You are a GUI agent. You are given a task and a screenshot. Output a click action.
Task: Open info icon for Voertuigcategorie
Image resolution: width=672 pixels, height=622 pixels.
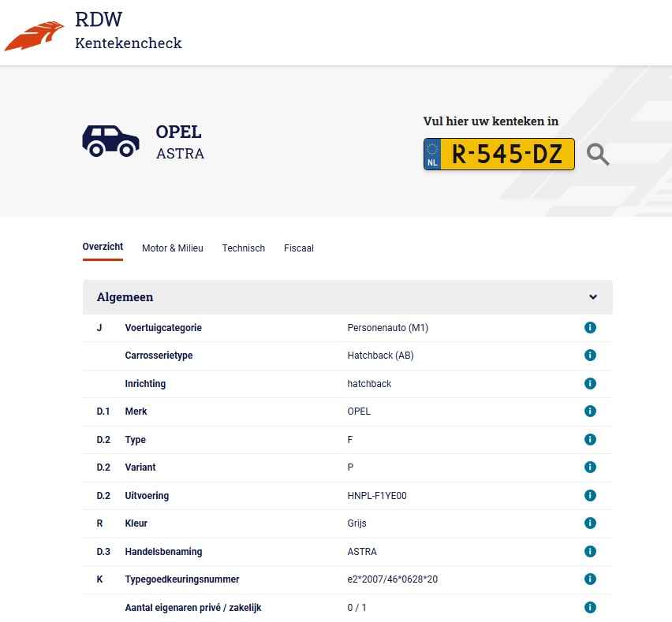(590, 328)
